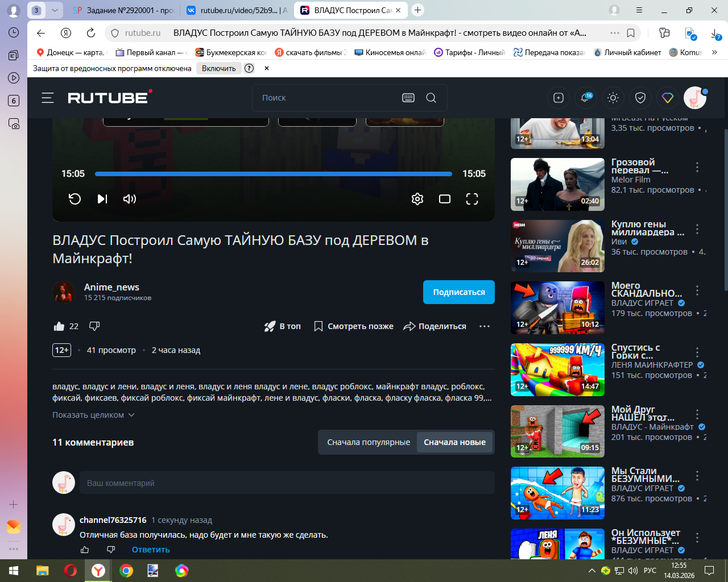Open Rutube notifications bell
Screen dimensions: 728x582
[x=585, y=98]
